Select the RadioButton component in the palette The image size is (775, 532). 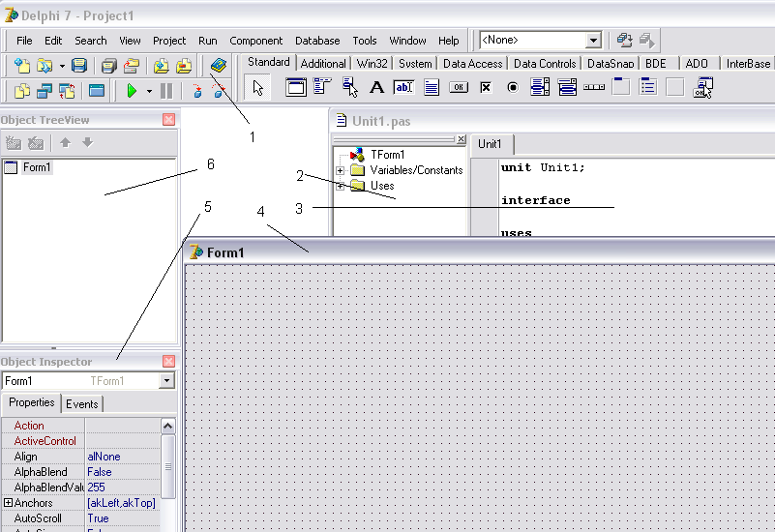(513, 87)
